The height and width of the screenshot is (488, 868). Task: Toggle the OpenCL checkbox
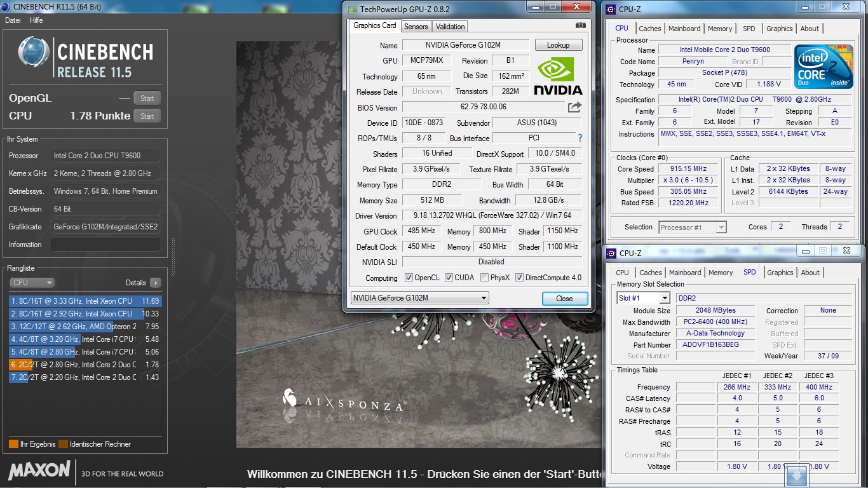(409, 278)
